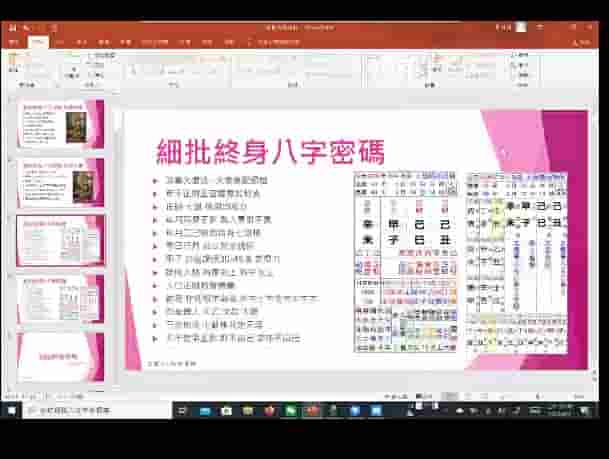
Task: Adjust the zoom slider in status bar
Action: [538, 396]
